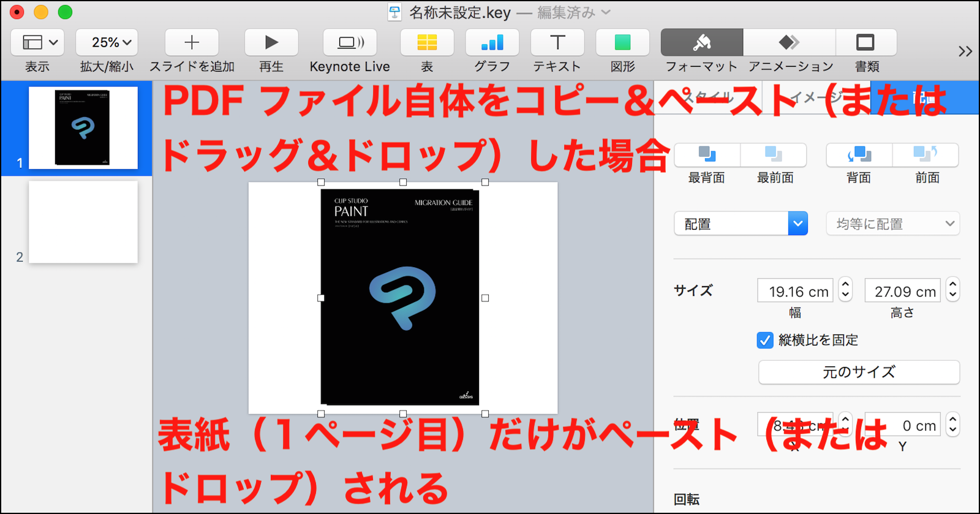
Task: Show more toolbar items with chevron
Action: [x=965, y=51]
